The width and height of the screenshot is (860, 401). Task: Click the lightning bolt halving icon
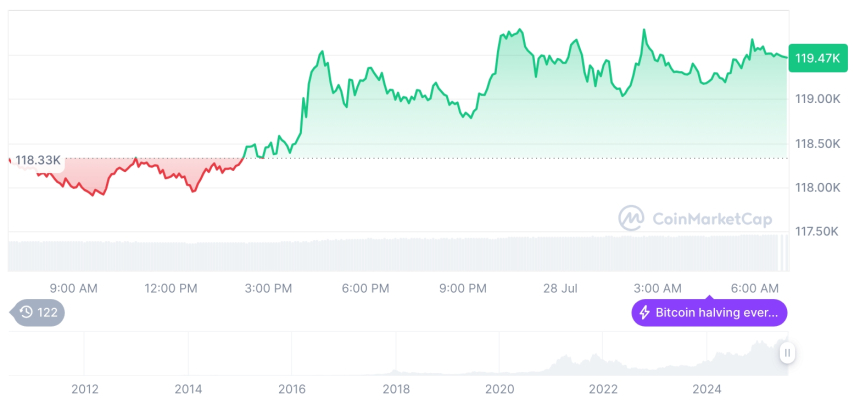pos(645,313)
